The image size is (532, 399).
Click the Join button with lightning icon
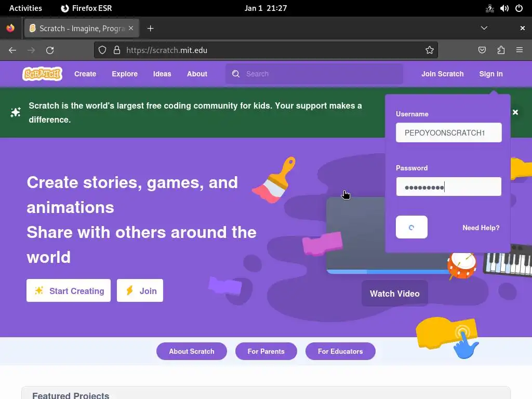coord(140,290)
